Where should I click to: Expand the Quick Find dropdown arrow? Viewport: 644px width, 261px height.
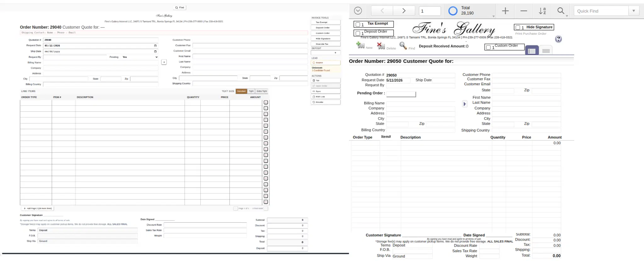coord(634,11)
